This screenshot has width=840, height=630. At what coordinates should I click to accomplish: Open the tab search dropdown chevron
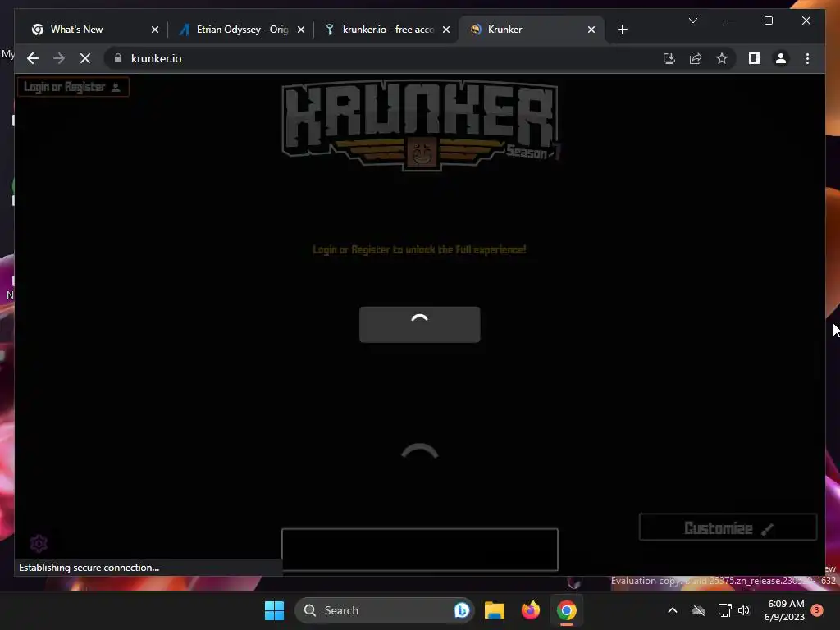[692, 21]
